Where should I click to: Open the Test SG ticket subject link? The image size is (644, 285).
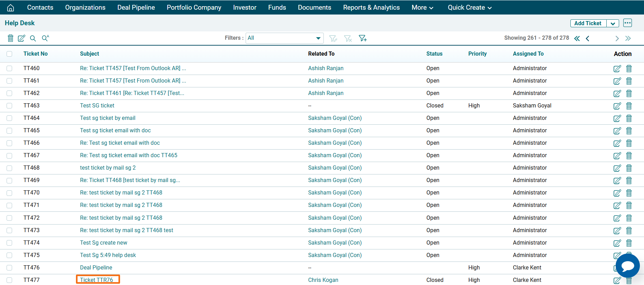click(x=97, y=106)
